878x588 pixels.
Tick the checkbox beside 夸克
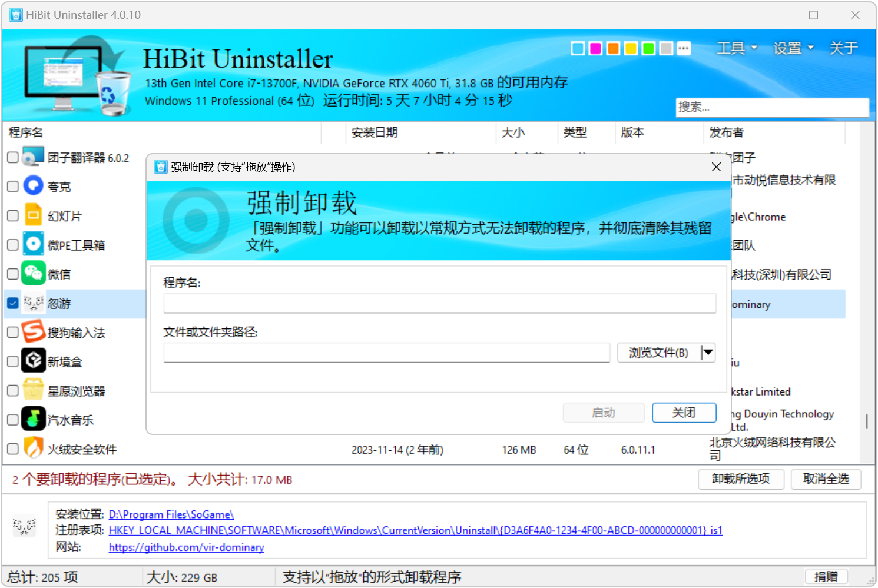(x=12, y=187)
